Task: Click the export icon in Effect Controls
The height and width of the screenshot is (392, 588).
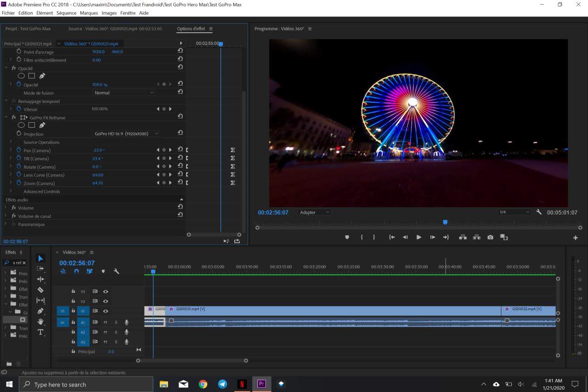Action: pos(237,241)
